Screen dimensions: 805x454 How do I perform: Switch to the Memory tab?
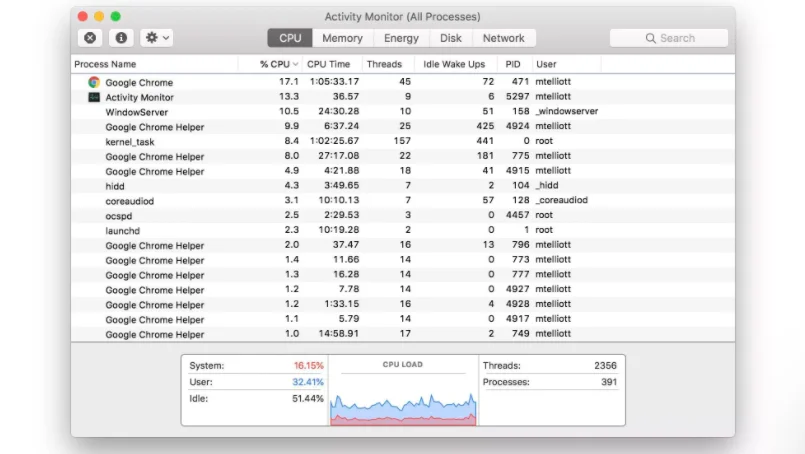[x=342, y=38]
